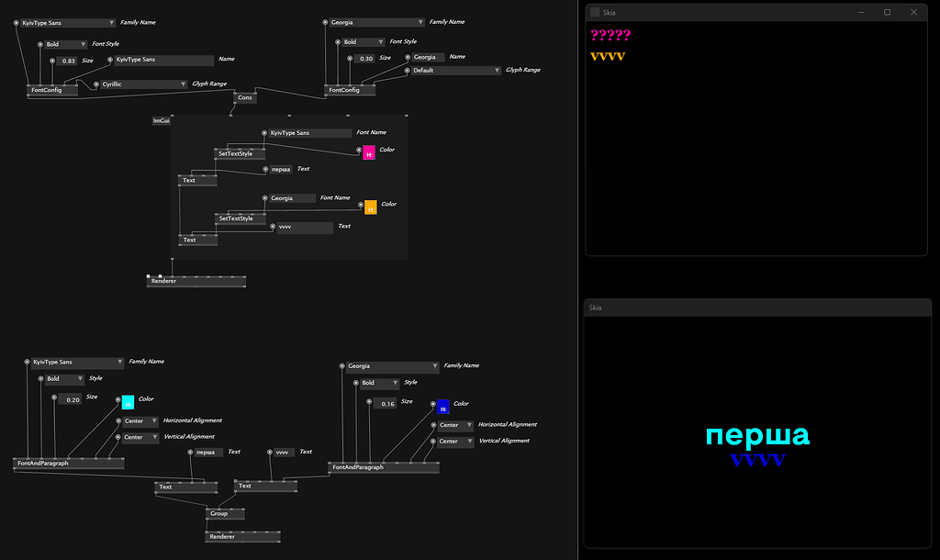Select the Georgia FontAndParagraph node
Screen dimensions: 940x560
click(384, 465)
